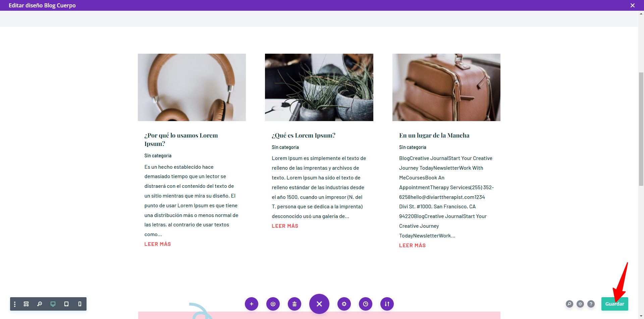Open portability import/export arrows icon
This screenshot has width=644, height=319.
(387, 304)
